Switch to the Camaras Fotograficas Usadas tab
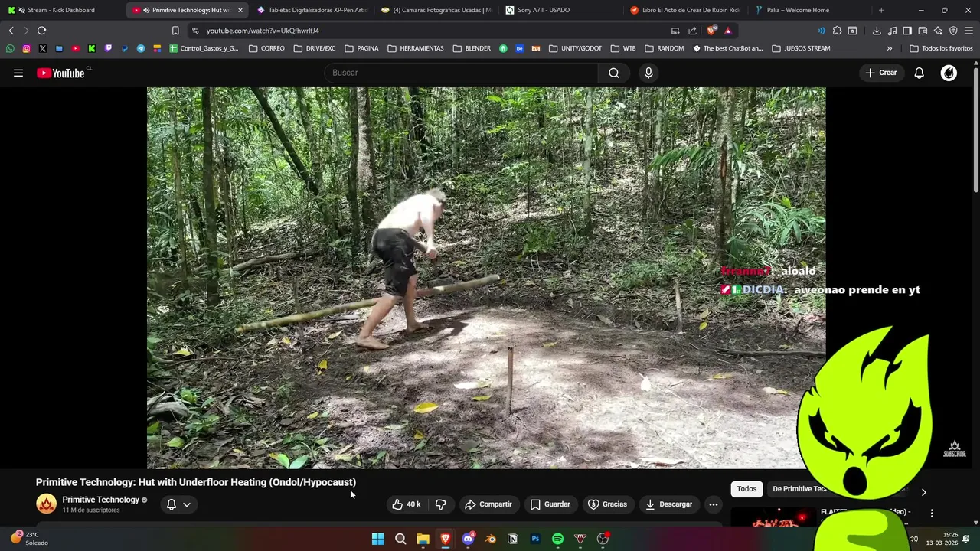 point(436,10)
